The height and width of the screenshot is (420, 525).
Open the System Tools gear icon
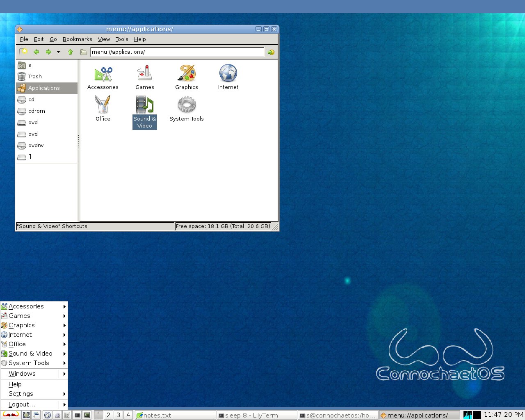click(187, 105)
